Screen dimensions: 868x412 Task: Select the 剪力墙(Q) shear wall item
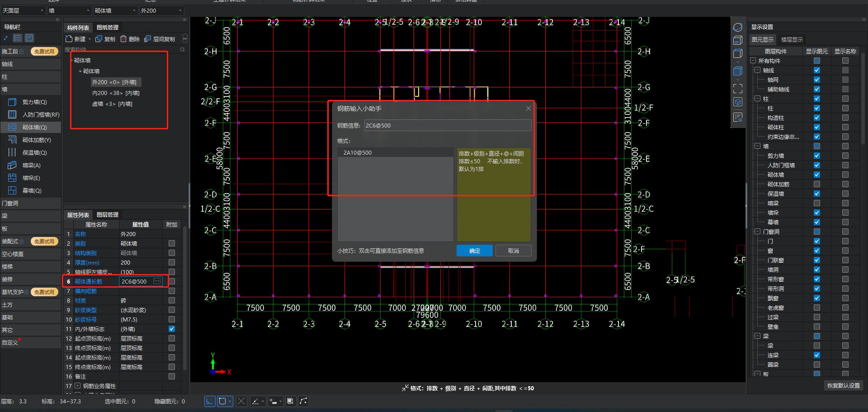(x=31, y=102)
